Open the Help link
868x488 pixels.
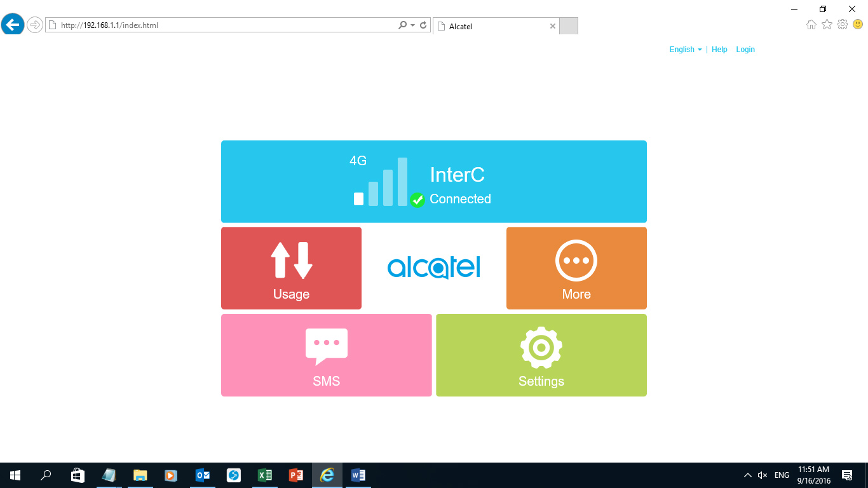[x=719, y=50]
